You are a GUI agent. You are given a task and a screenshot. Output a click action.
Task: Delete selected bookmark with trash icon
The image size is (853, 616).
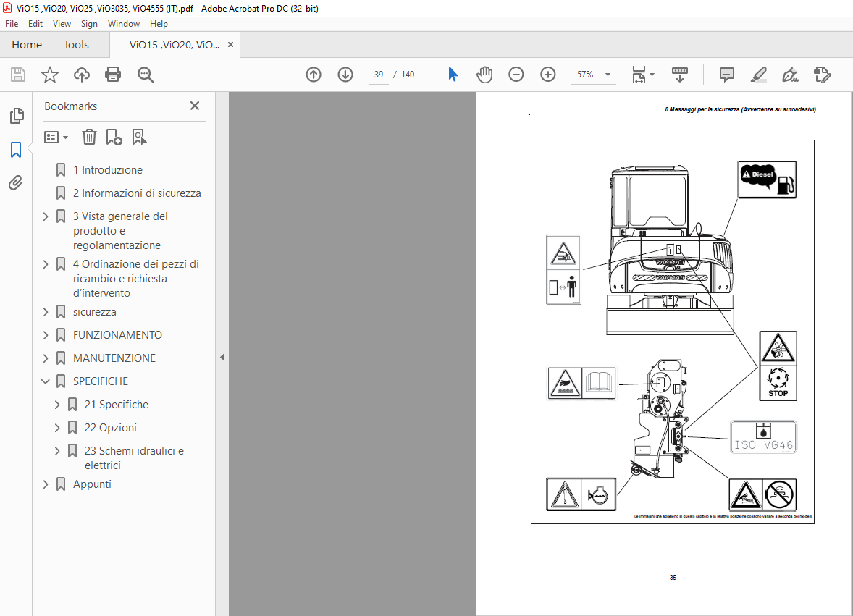coord(89,137)
